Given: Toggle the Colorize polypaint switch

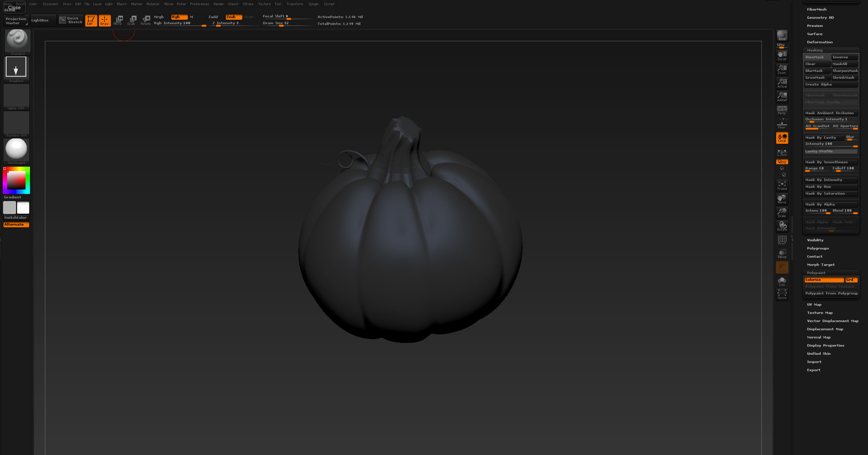Looking at the screenshot, I should 824,280.
